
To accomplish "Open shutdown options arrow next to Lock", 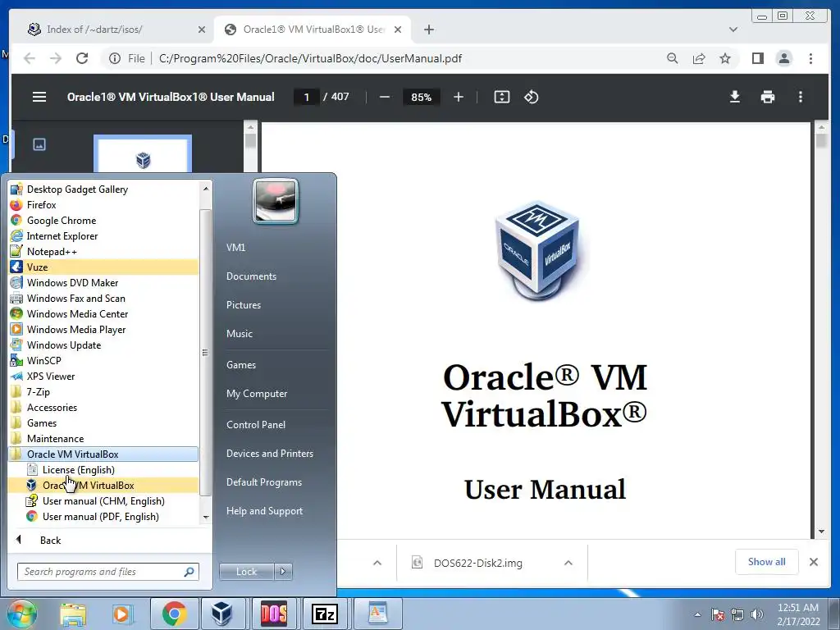I will click(x=283, y=572).
